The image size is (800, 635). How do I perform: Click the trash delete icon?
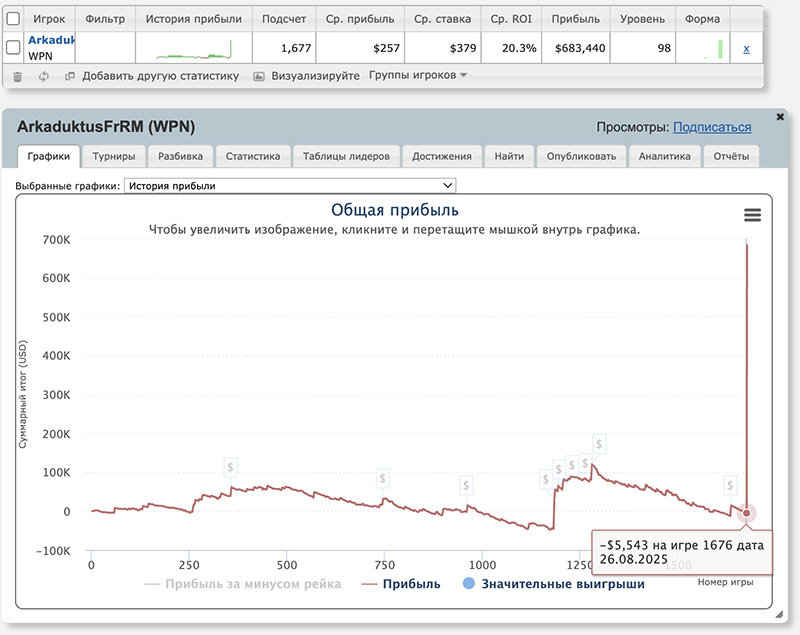(17, 76)
